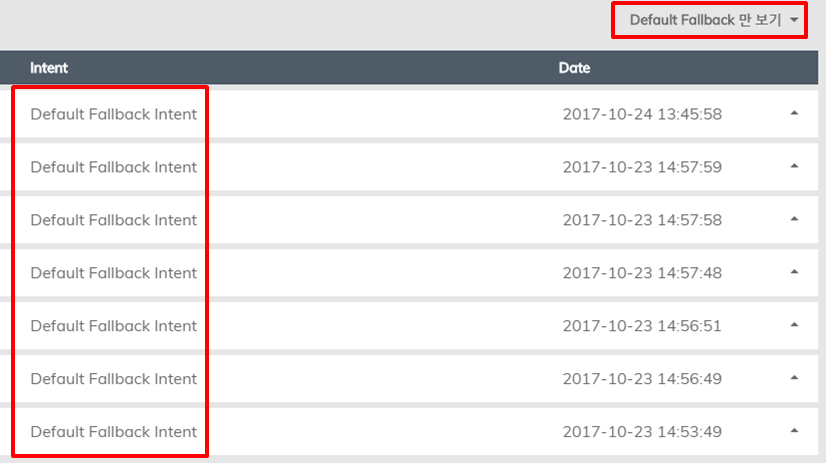Sort by the Intent column header
826x463 pixels.
pyautogui.click(x=48, y=68)
